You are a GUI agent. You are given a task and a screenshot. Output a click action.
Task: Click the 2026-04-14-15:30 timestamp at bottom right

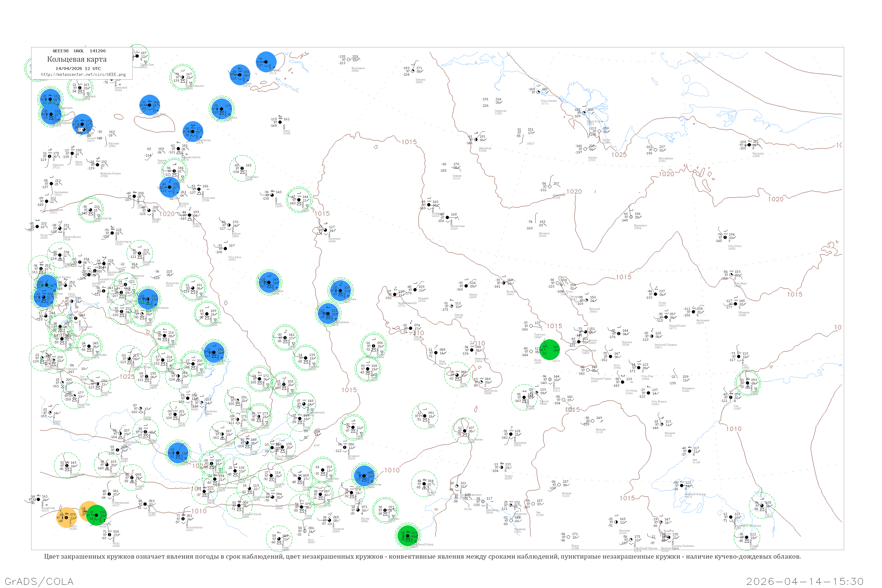[805, 581]
